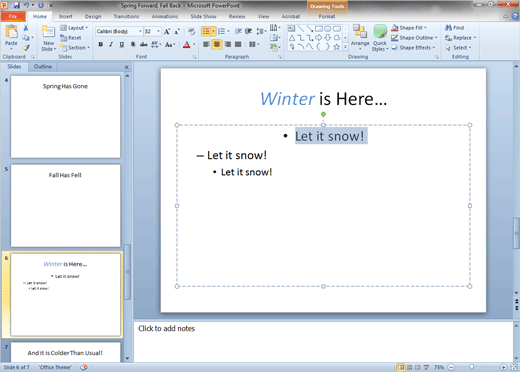Click the Clear All Formatting icon
This screenshot has width=520, height=372.
pyautogui.click(x=191, y=32)
